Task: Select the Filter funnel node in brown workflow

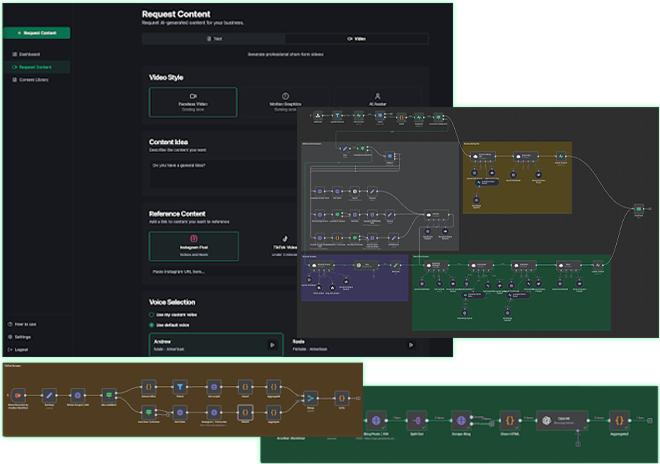Action: pos(180,387)
